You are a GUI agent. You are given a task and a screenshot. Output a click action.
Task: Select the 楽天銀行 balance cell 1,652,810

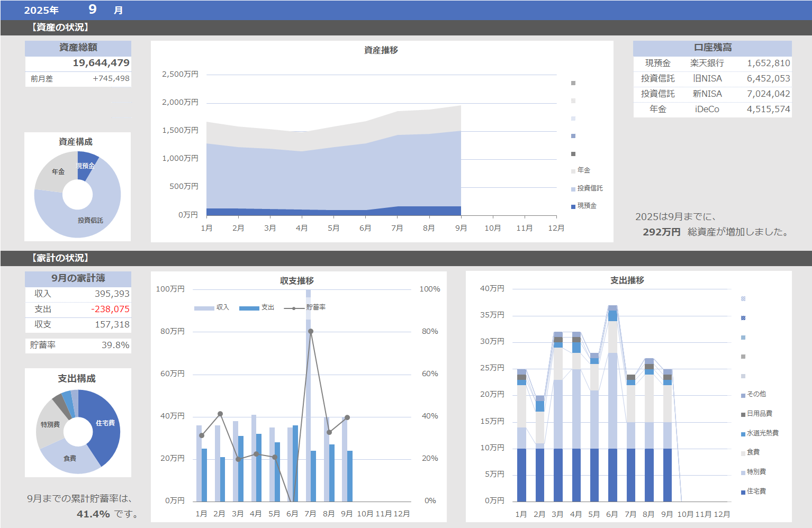[768, 63]
